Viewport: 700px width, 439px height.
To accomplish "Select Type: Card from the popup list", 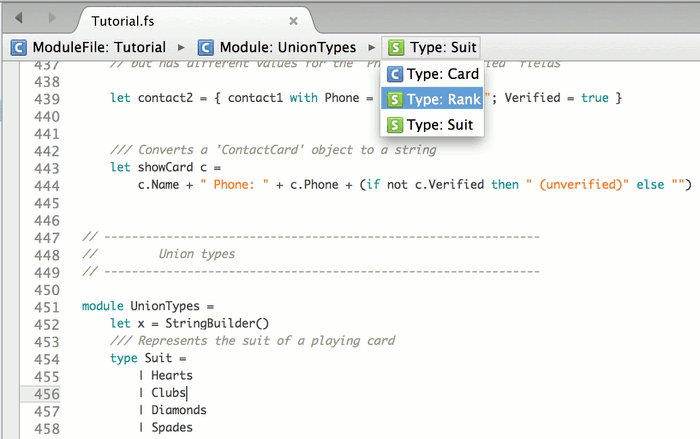I will (x=432, y=74).
